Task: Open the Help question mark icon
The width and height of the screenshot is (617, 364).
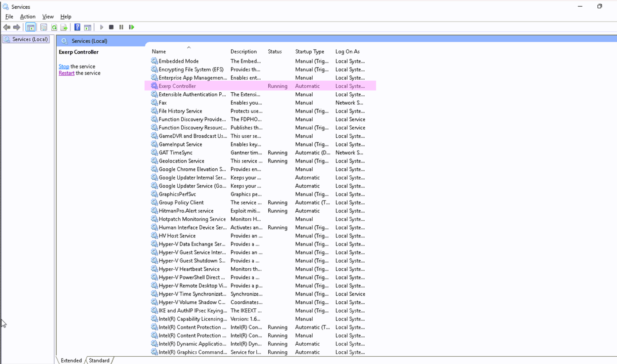Action: [77, 27]
